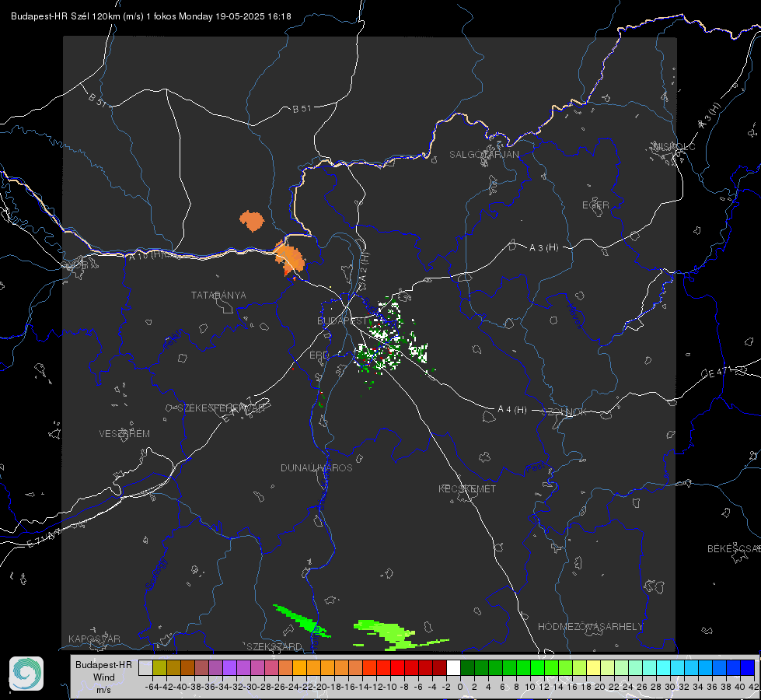Image resolution: width=761 pixels, height=700 pixels.
Task: Click the olive legend swatch between -64 and -42
Action: [159, 668]
